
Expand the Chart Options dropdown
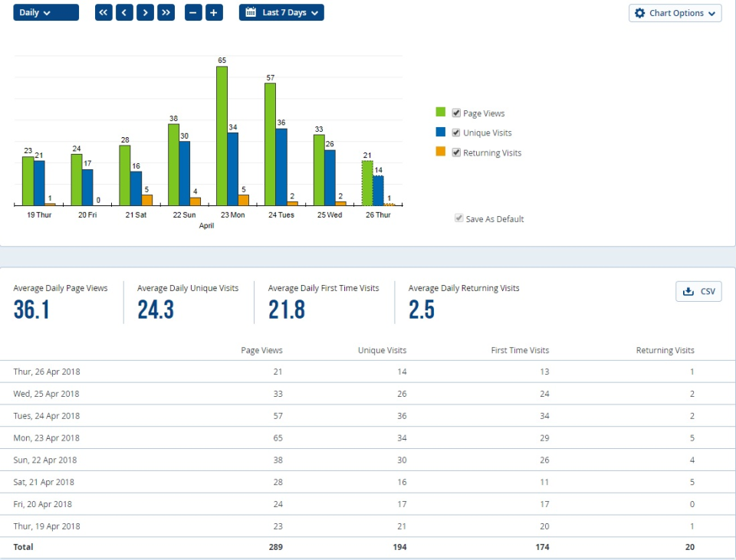pos(675,13)
